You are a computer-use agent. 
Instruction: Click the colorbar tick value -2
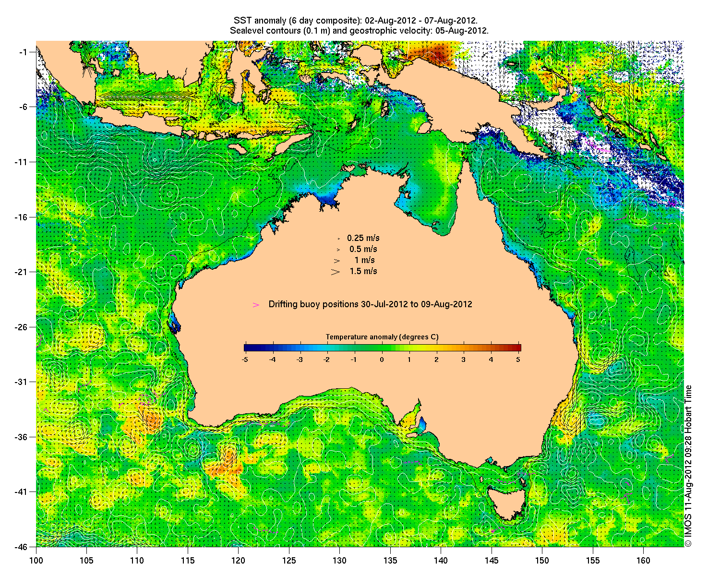[327, 360]
